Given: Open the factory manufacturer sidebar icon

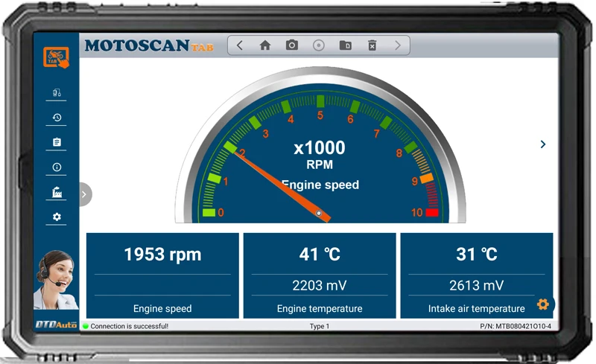Looking at the screenshot, I should point(57,192).
